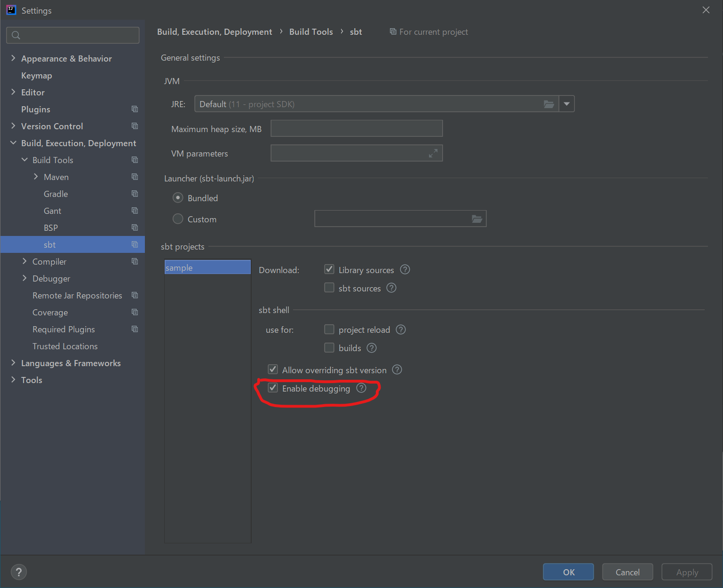Click the project-level icon beside Coverage
The height and width of the screenshot is (588, 723).
[x=135, y=312]
